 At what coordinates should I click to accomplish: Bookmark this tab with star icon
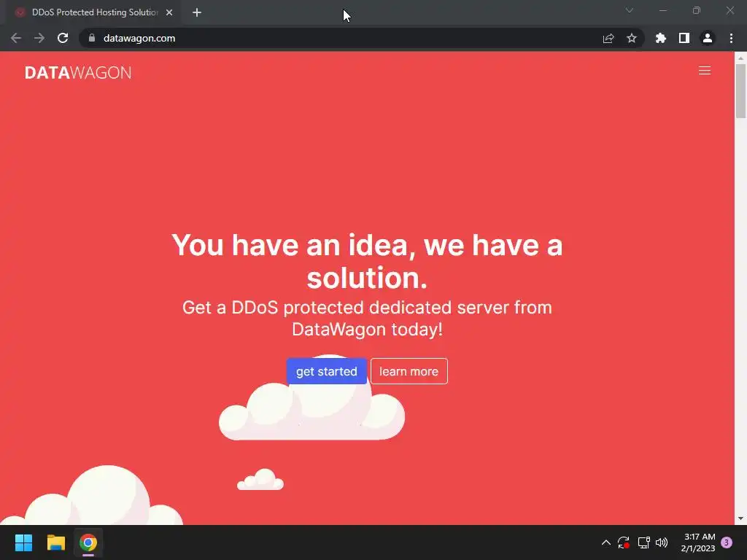pos(632,38)
